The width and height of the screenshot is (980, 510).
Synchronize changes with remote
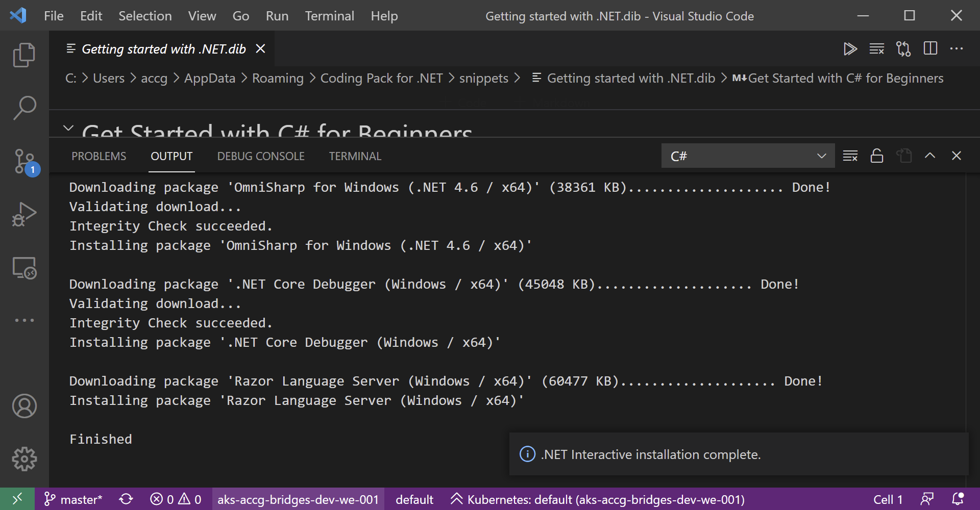click(x=126, y=499)
